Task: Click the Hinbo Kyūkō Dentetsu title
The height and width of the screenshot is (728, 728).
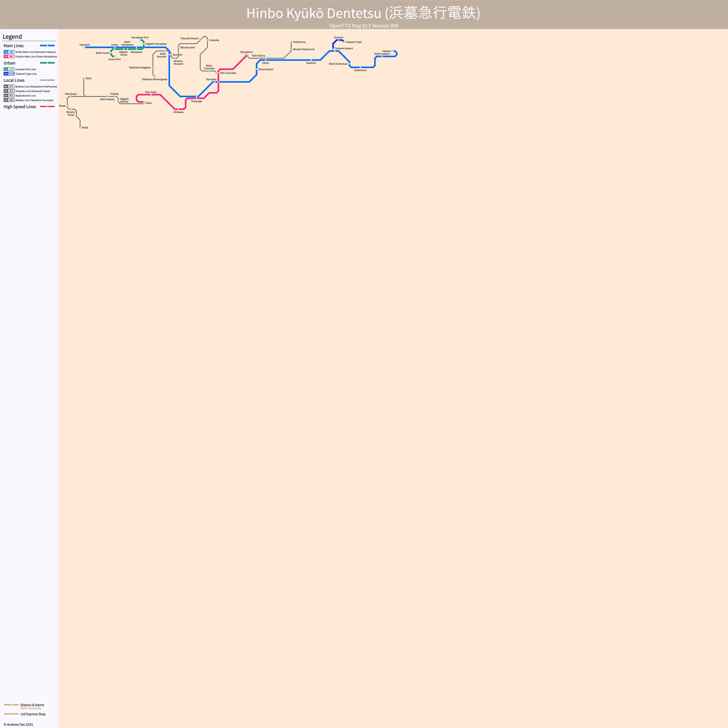Action: click(363, 13)
